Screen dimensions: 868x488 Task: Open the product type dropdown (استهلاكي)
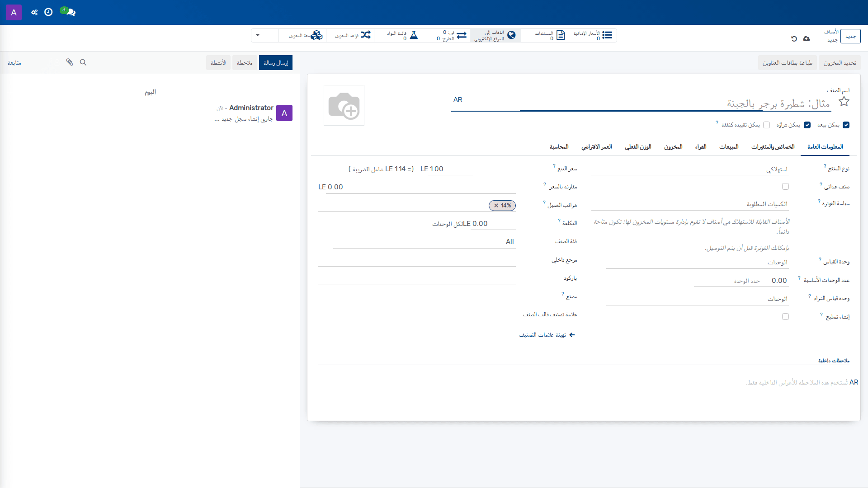689,169
